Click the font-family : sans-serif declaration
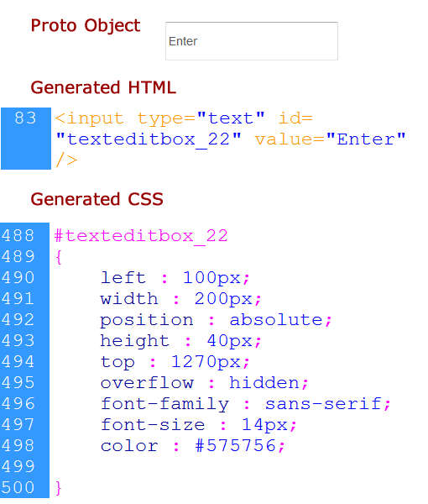The width and height of the screenshot is (428, 504). click(x=246, y=404)
